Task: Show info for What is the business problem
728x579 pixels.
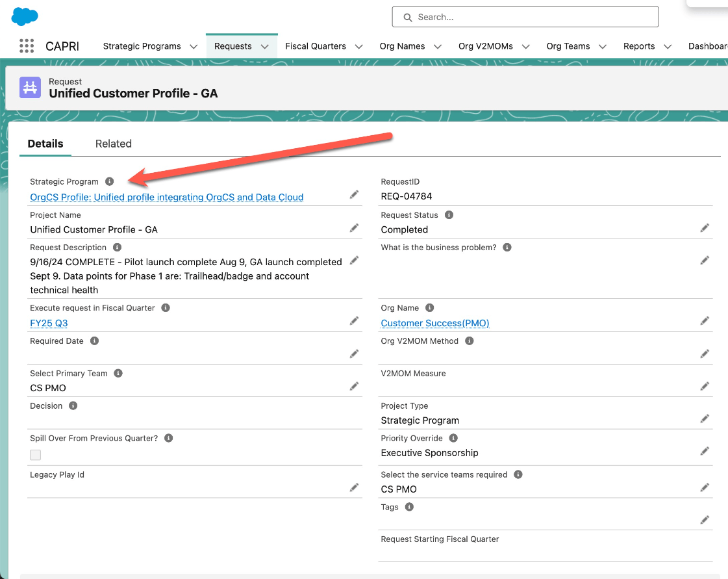Action: [507, 247]
